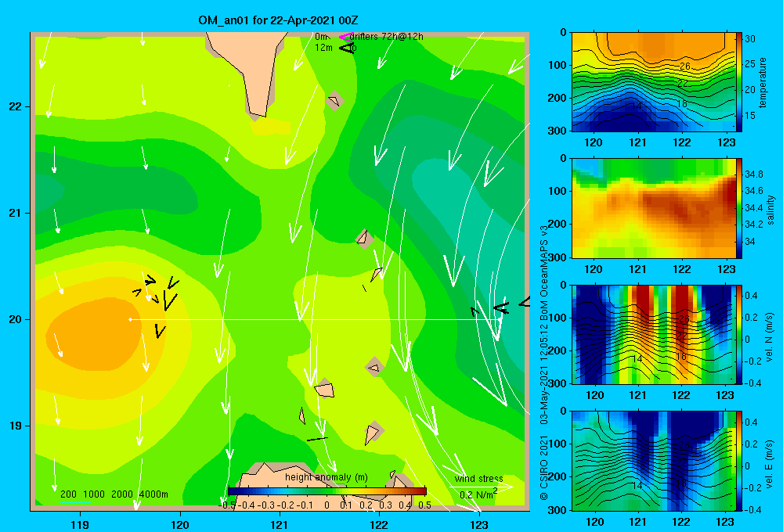This screenshot has width=783, height=532.
Task: Click the magenta 0m drifter arrow in legend
Action: pyautogui.click(x=345, y=37)
